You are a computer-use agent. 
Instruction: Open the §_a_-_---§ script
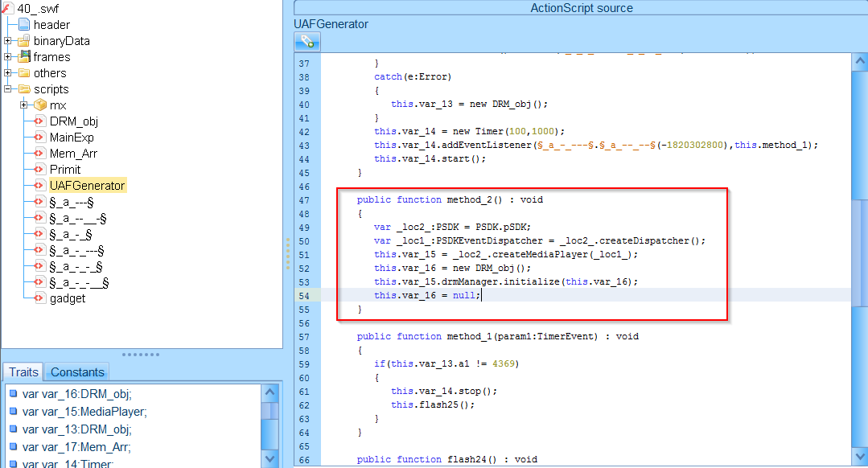click(x=76, y=251)
